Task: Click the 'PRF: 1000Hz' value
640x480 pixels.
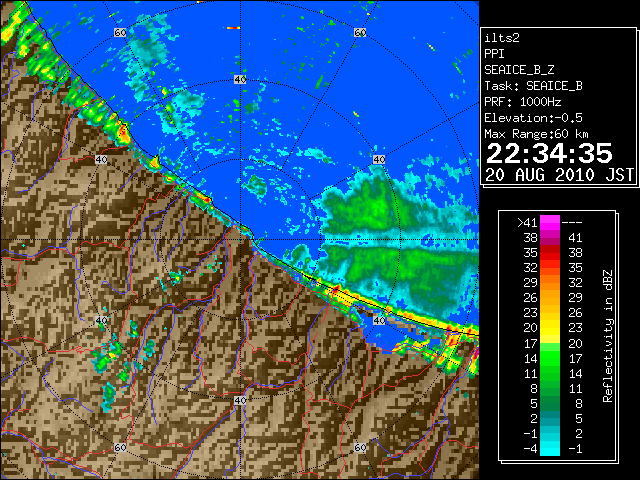Action: 523,102
